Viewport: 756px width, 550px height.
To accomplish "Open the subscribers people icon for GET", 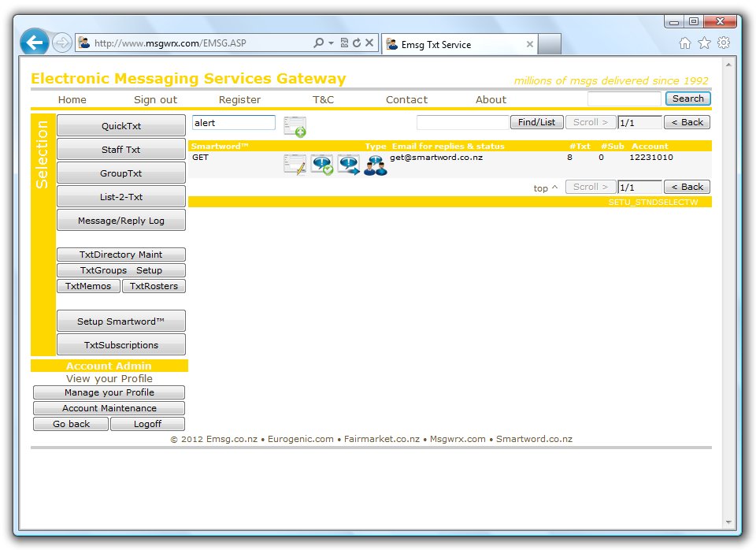I will tap(375, 164).
